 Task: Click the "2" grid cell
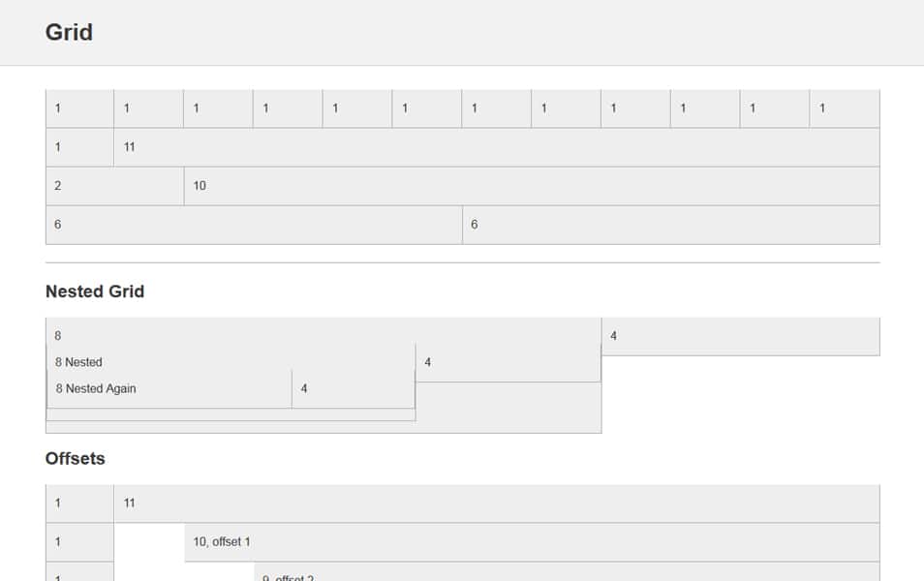coord(114,186)
